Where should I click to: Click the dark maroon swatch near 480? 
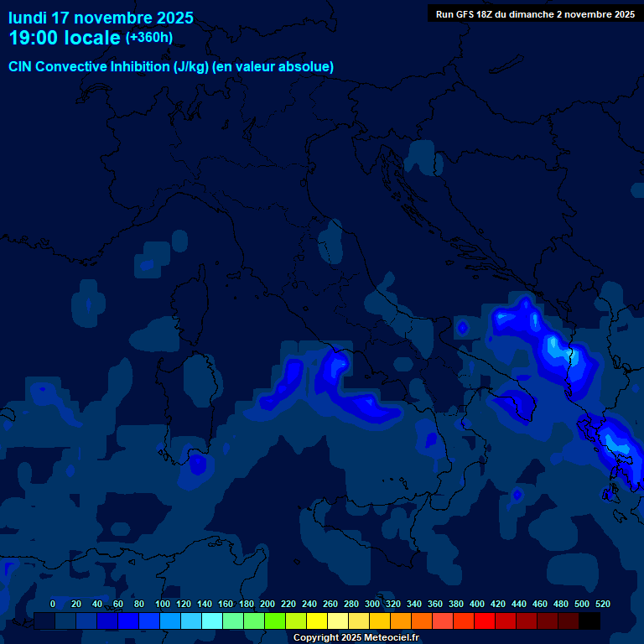(569, 621)
